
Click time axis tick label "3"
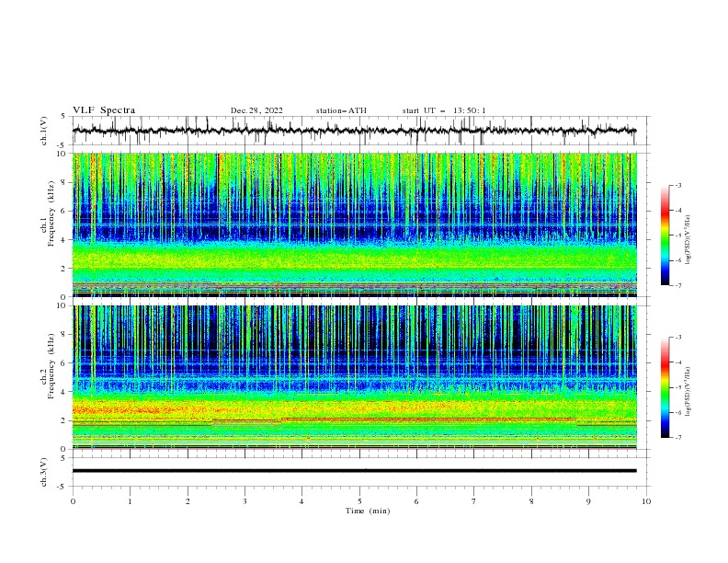coord(245,501)
